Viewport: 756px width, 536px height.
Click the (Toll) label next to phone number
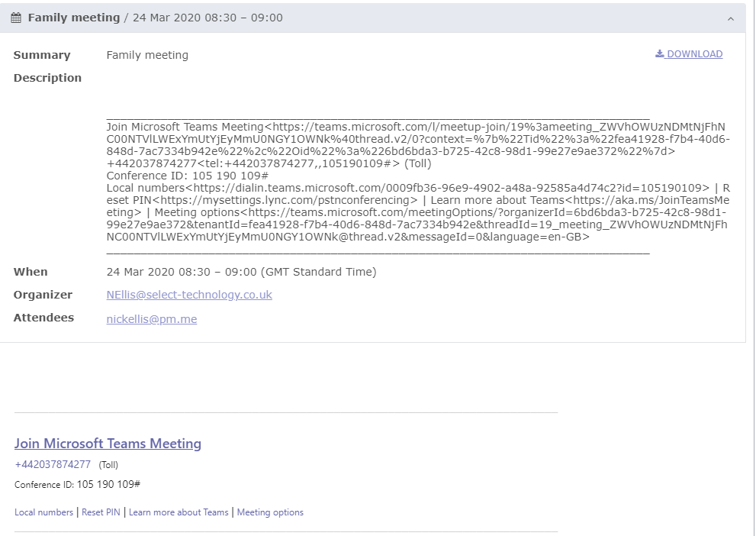(x=108, y=465)
